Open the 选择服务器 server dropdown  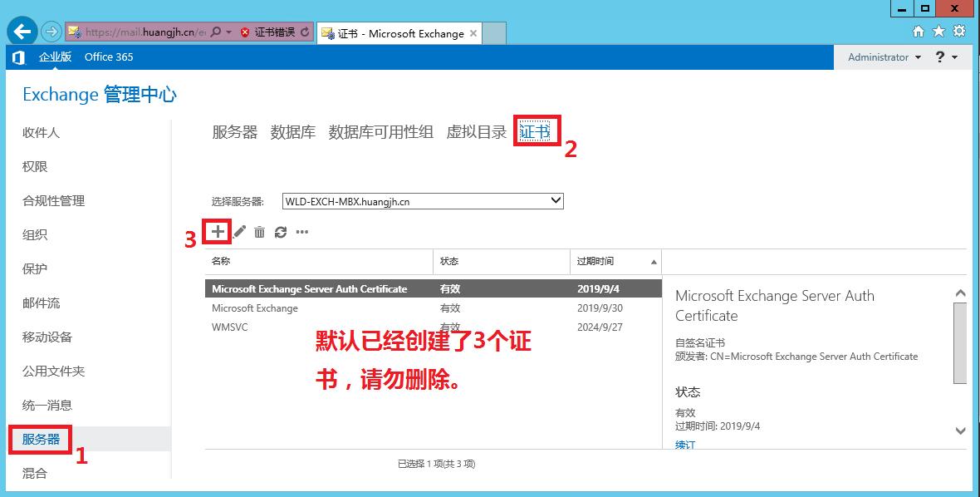tap(423, 201)
